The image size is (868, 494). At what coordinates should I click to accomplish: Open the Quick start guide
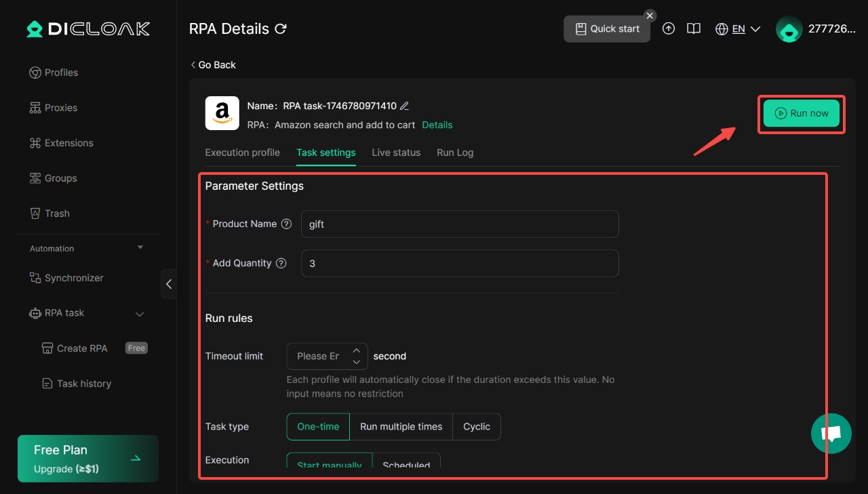click(x=607, y=29)
